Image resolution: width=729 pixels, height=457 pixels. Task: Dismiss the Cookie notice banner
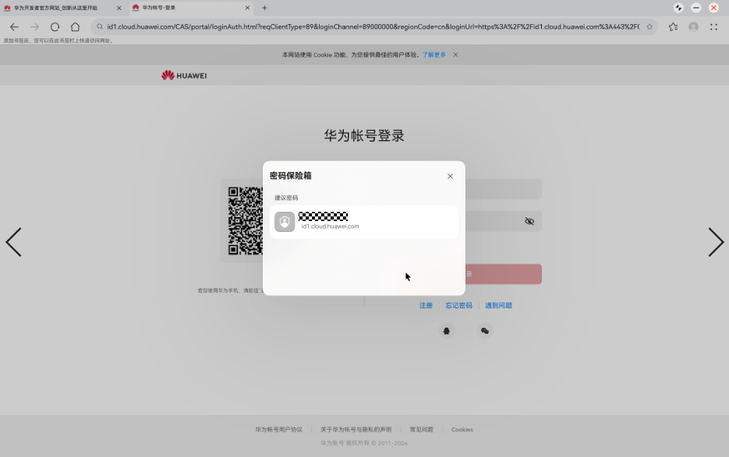coord(456,55)
